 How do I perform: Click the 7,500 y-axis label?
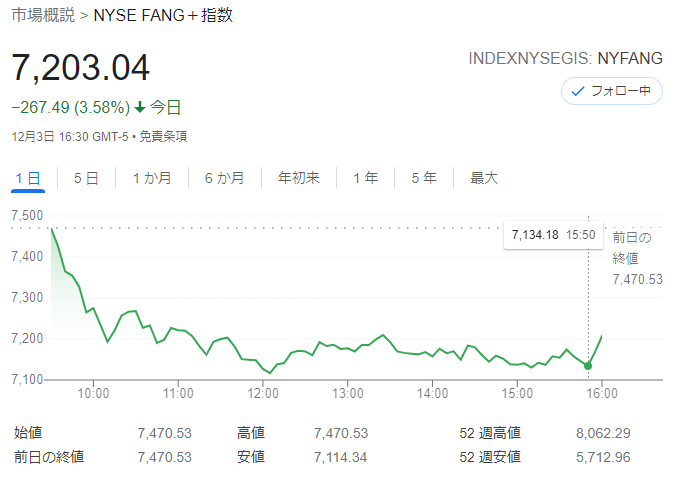tap(27, 215)
